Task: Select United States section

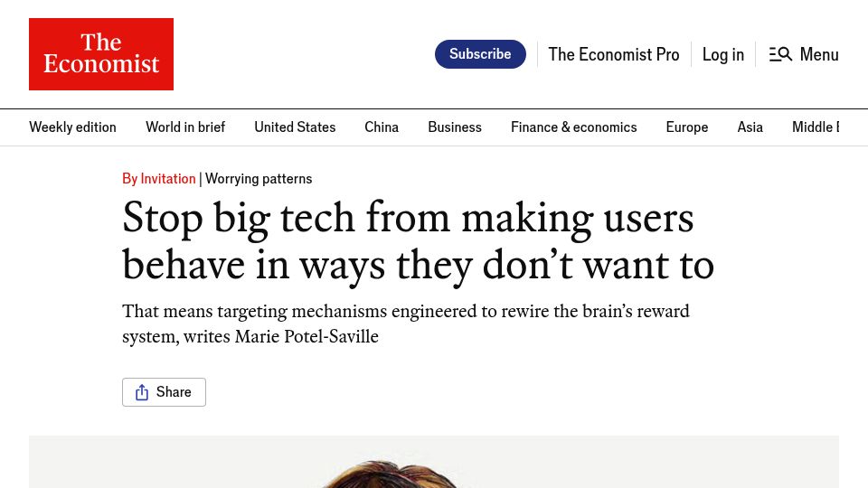Action: click(295, 127)
